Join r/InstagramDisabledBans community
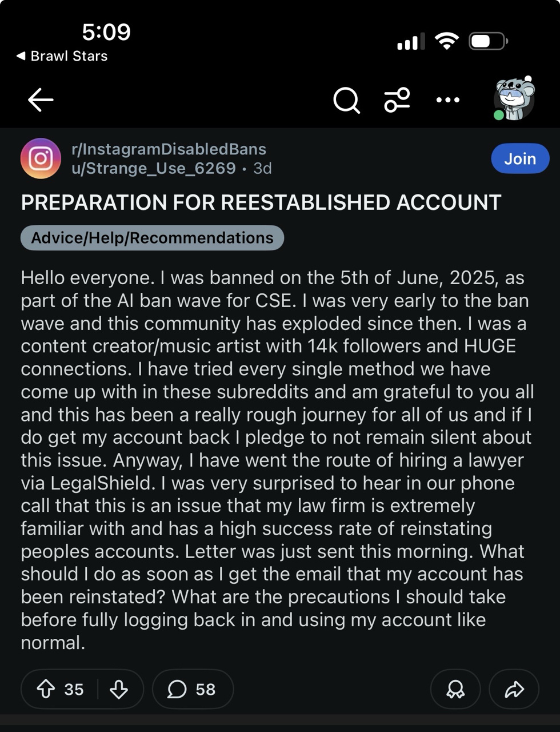560x732 pixels. coord(520,158)
